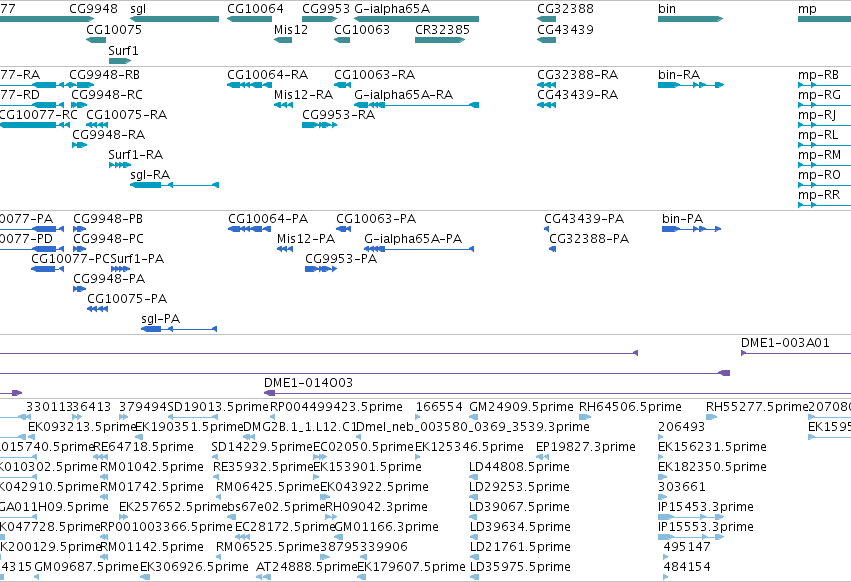This screenshot has height=582, width=851.
Task: Click the CG43439 gene glyph
Action: click(547, 40)
